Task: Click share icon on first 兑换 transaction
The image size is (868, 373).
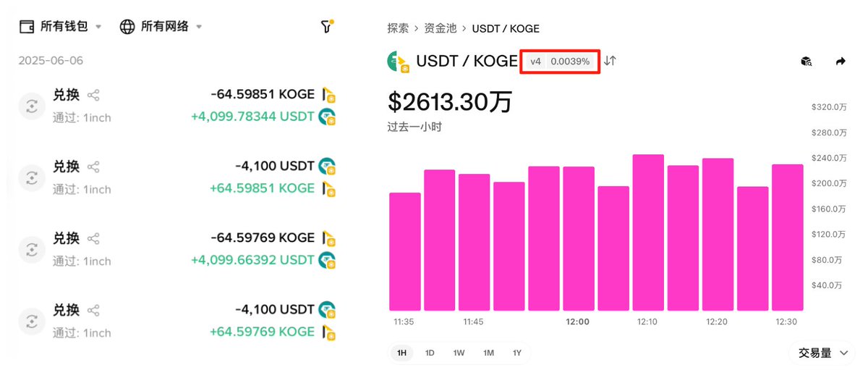Action: click(x=93, y=95)
